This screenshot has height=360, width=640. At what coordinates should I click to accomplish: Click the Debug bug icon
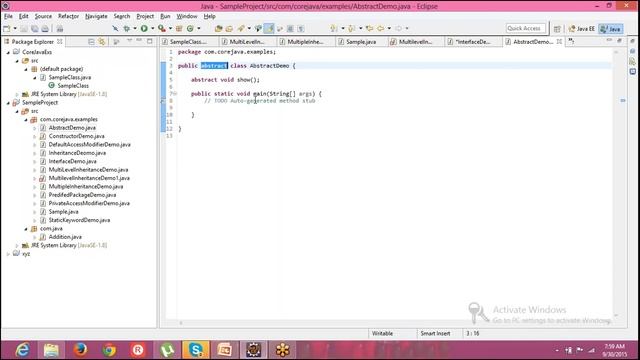pos(127,29)
